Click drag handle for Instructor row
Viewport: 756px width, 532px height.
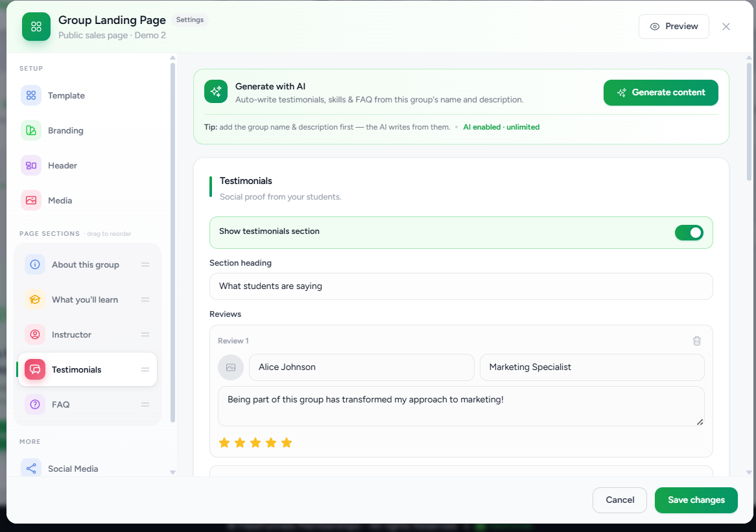[145, 334]
